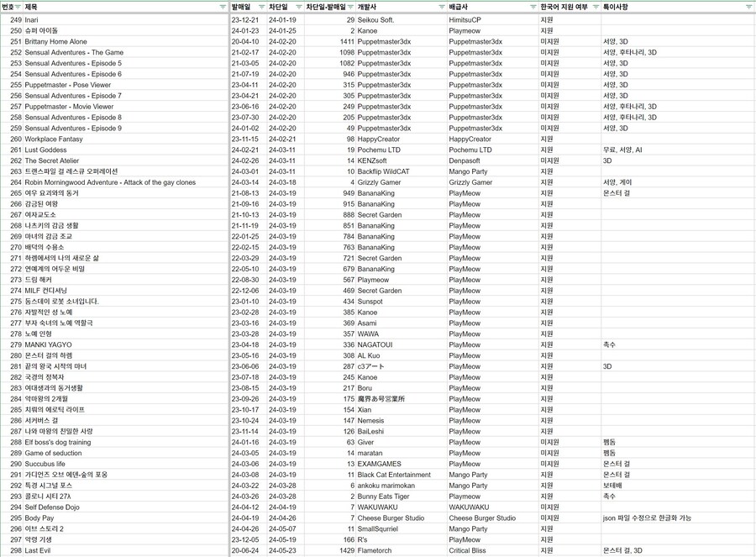Select developer cell AL Kuo

click(x=402, y=355)
